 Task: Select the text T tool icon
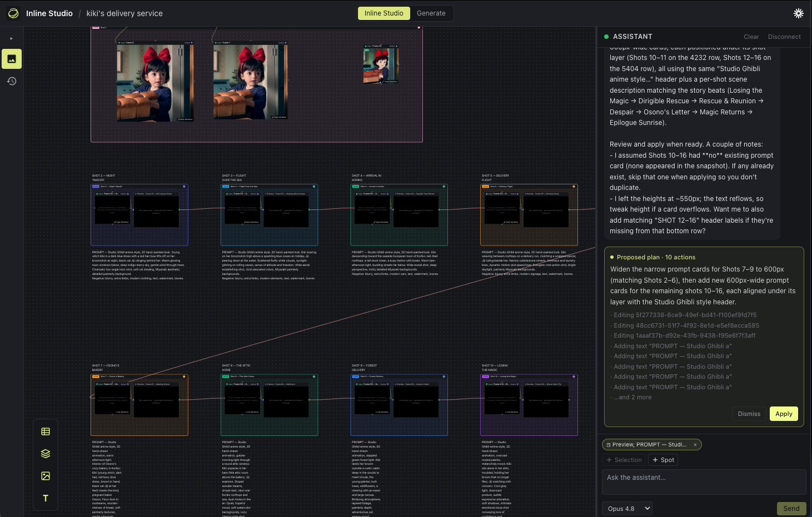[x=46, y=498]
